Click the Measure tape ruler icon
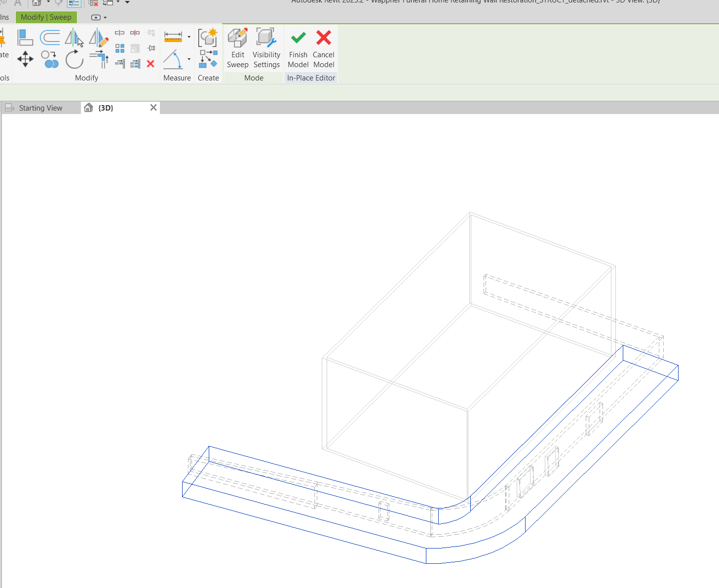Screen dimensions: 719x588 174,36
